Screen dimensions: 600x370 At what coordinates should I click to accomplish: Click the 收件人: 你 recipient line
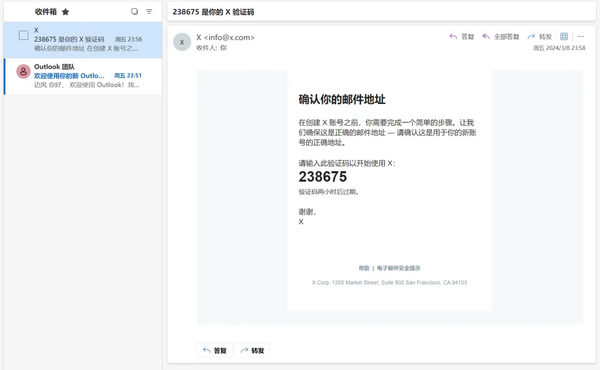coord(211,48)
